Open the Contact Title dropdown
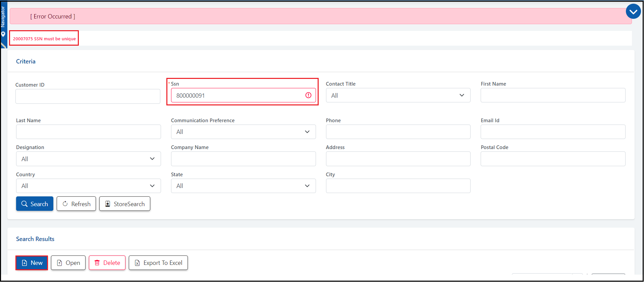Image resolution: width=644 pixels, height=282 pixels. [x=398, y=95]
